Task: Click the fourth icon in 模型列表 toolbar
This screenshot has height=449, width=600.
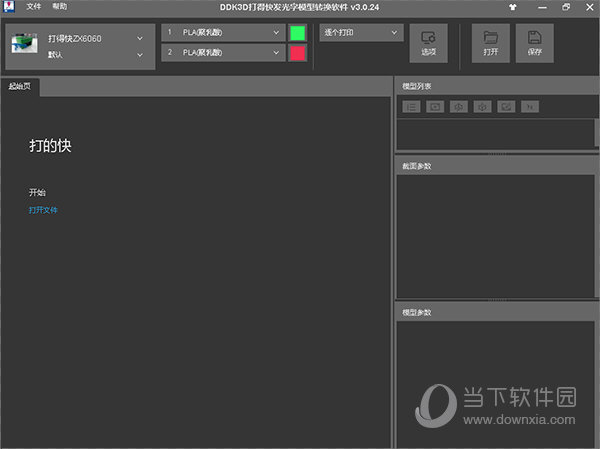Action: coord(483,106)
